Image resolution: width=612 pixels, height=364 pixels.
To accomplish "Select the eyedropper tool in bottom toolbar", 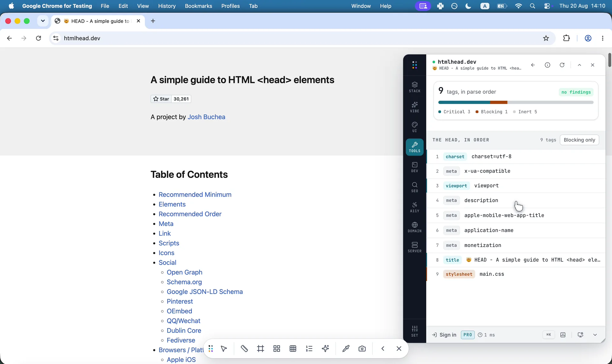I will pos(346,349).
